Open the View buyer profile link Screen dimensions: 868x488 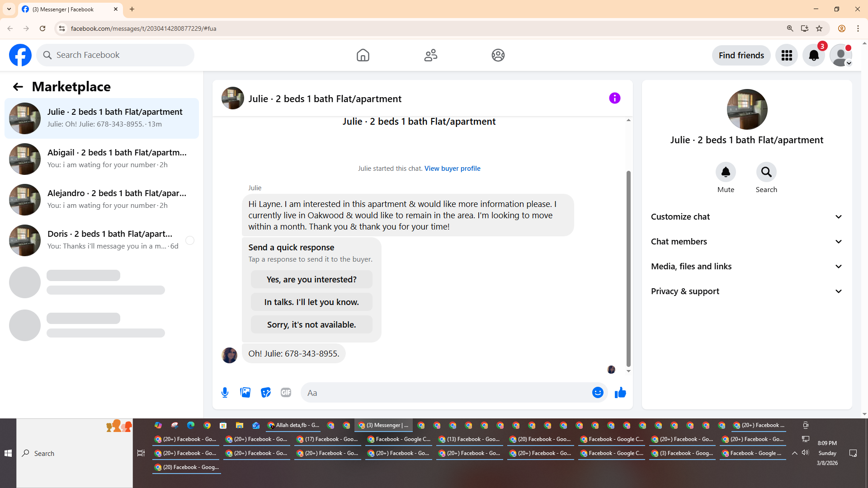tap(452, 169)
